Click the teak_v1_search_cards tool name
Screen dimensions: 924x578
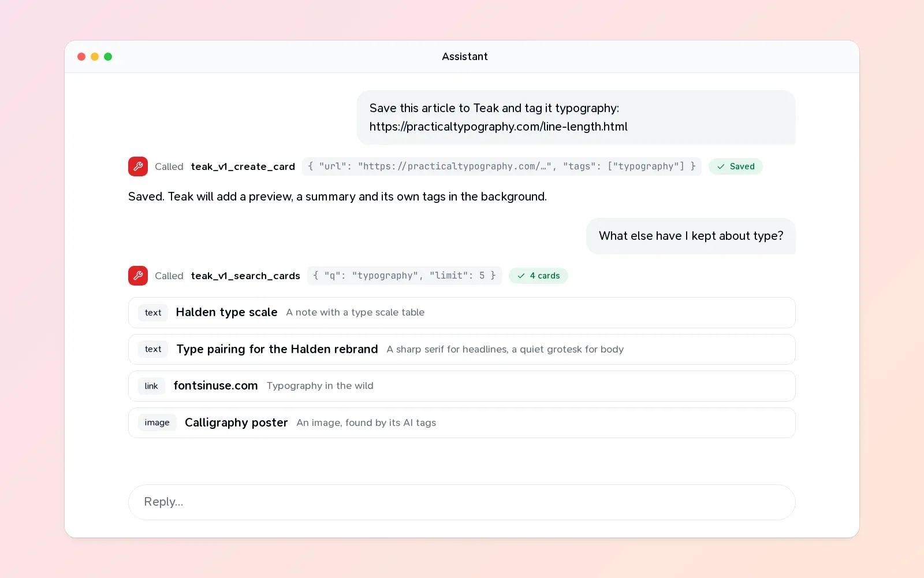[x=245, y=276]
